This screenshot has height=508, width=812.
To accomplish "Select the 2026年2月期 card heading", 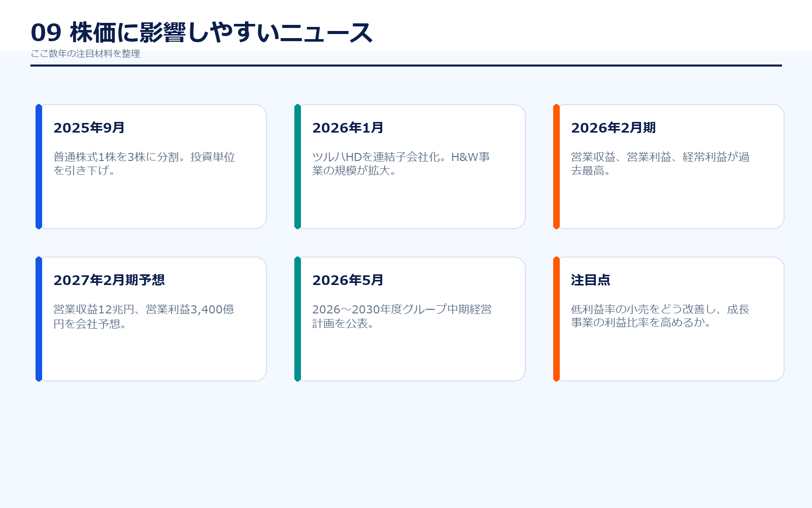I will pos(613,128).
